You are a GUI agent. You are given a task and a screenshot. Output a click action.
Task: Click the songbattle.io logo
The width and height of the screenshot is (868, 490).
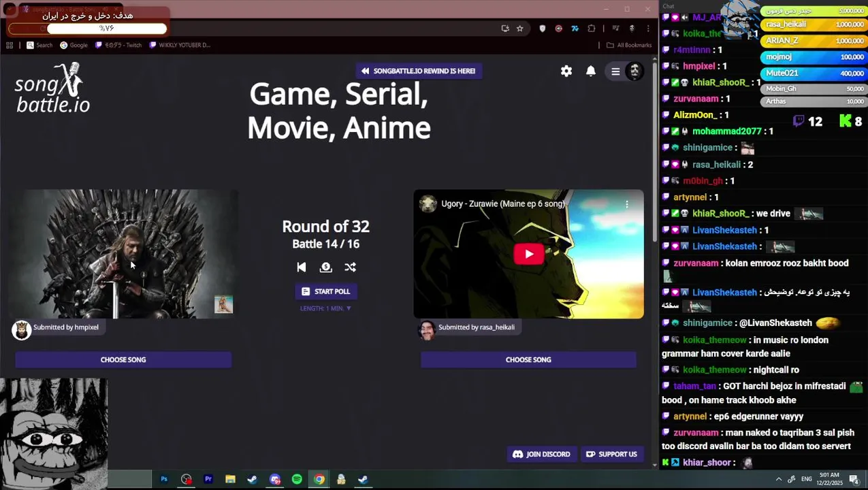[x=52, y=88]
